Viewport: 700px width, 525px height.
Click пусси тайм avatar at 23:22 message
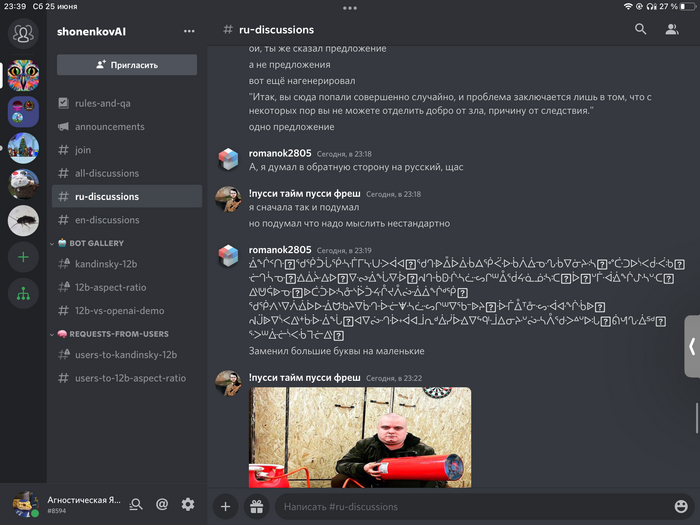(x=228, y=383)
